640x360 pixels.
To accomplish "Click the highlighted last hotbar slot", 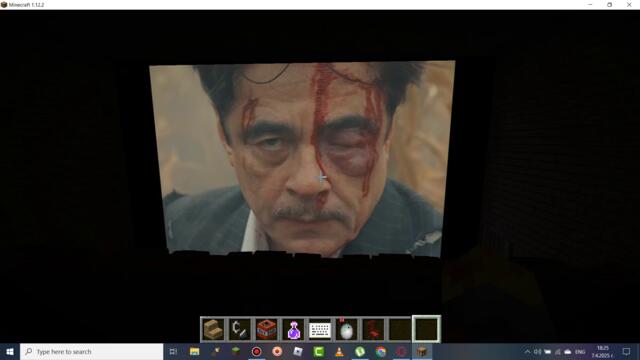I will pos(427,329).
